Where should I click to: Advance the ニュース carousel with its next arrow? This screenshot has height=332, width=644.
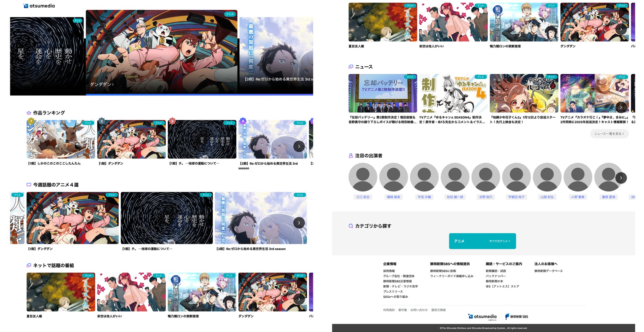point(621,107)
